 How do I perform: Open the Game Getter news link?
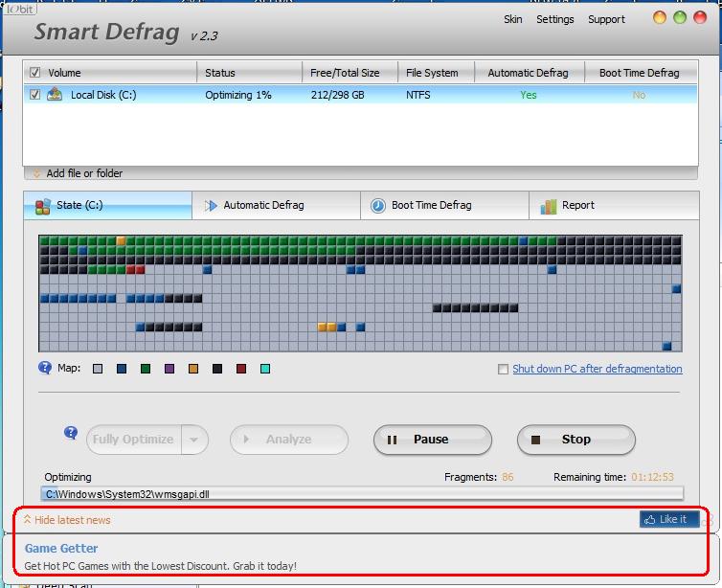pyautogui.click(x=61, y=549)
